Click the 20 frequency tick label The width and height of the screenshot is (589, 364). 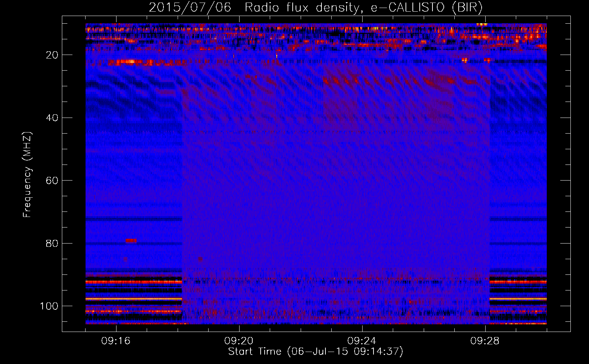point(52,55)
